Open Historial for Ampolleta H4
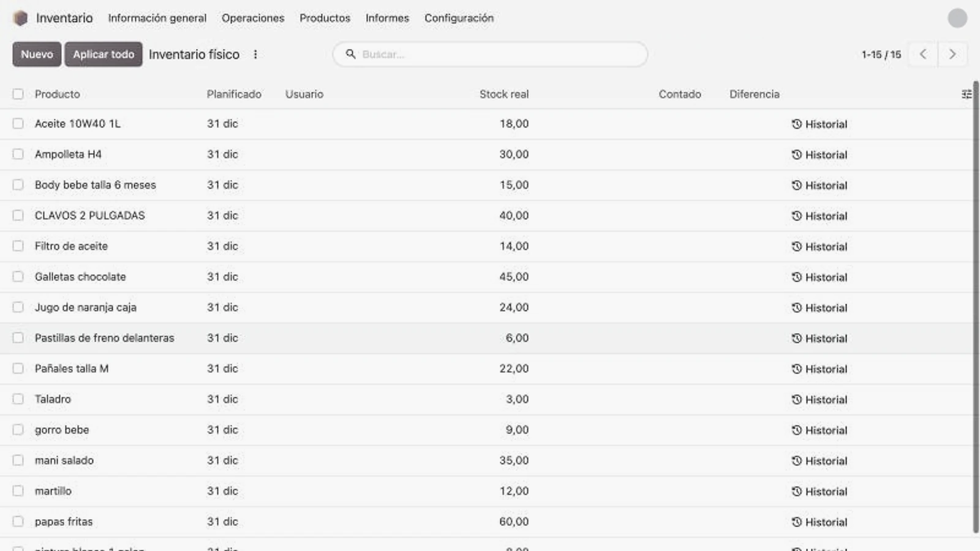Viewport: 980px width, 551px height. [819, 155]
